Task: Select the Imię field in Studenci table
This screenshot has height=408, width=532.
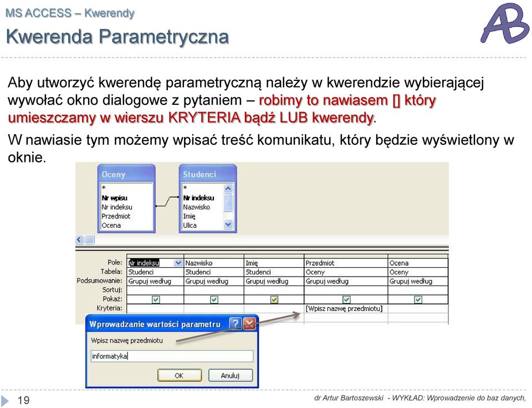Action: pos(189,216)
